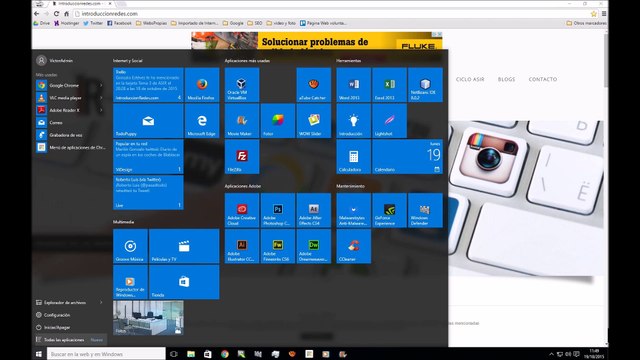The width and height of the screenshot is (640, 360).
Task: Open Task View on the taskbar
Action: point(173,354)
